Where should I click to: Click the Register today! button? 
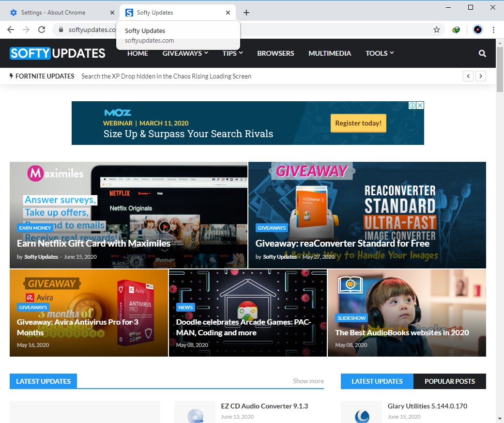click(x=358, y=123)
